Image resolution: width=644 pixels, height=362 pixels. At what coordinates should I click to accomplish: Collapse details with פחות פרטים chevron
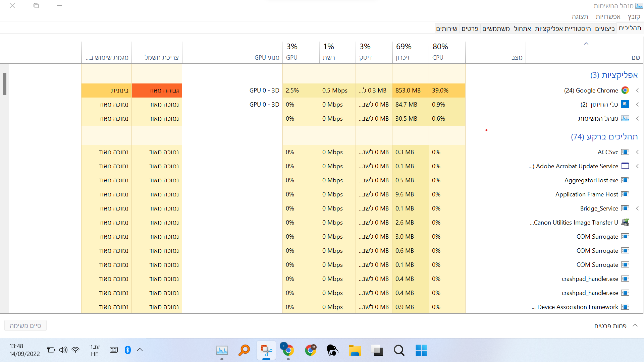click(x=635, y=325)
